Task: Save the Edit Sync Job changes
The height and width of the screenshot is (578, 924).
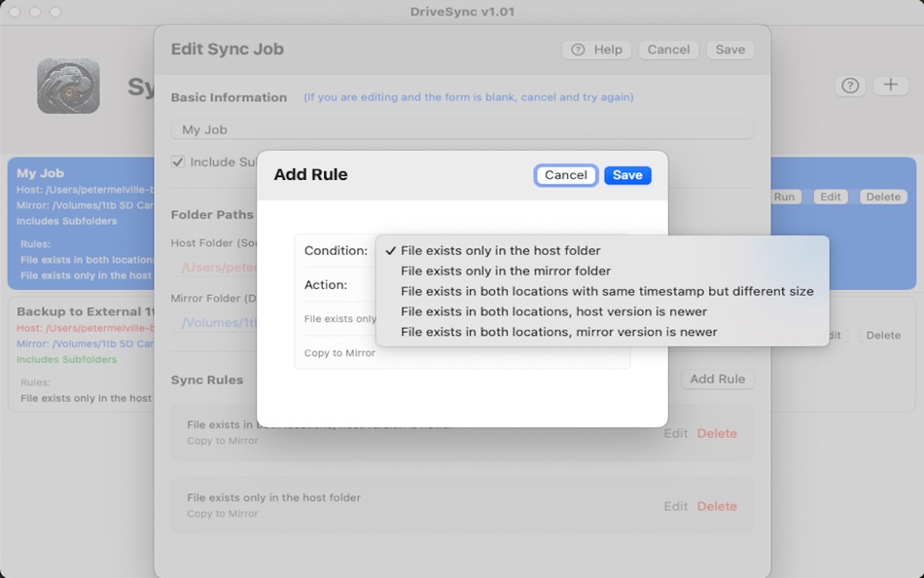Action: pos(730,49)
